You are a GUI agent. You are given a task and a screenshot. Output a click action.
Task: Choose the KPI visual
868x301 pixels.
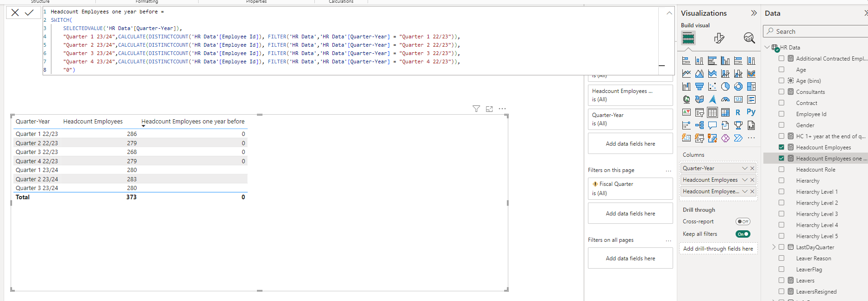pos(687,112)
